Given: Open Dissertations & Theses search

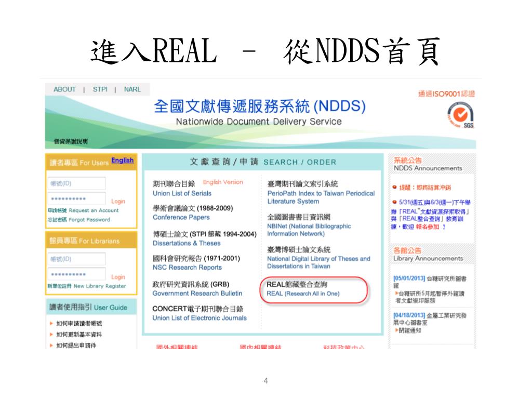Looking at the screenshot, I should pyautogui.click(x=187, y=243).
